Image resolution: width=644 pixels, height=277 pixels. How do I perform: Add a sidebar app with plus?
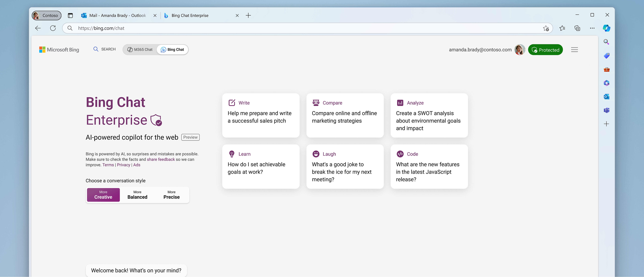[606, 124]
